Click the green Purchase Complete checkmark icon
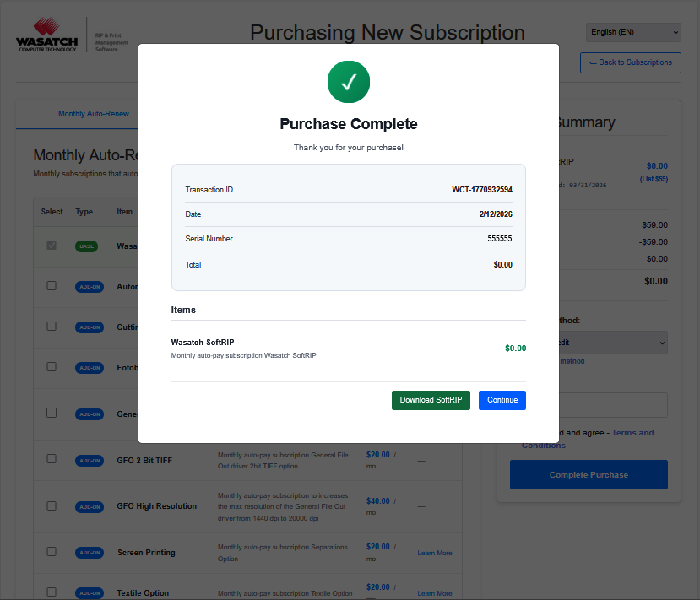Viewport: 700px width, 600px height. 349,83
